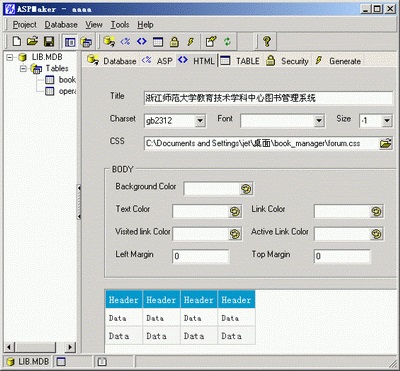Image resolution: width=400 pixels, height=371 pixels.
Task: Click the Left Margin input field
Action: click(x=201, y=256)
